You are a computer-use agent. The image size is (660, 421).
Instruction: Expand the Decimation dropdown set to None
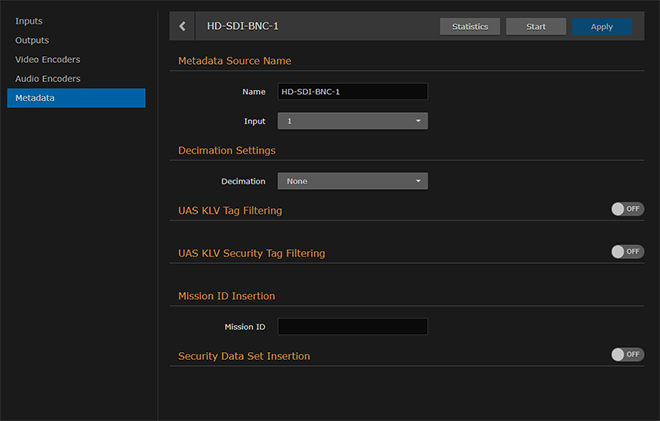coord(352,181)
